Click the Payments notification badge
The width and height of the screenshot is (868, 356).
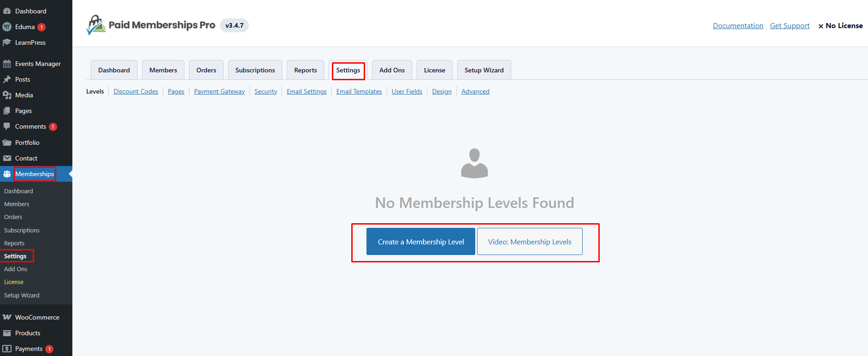click(49, 349)
